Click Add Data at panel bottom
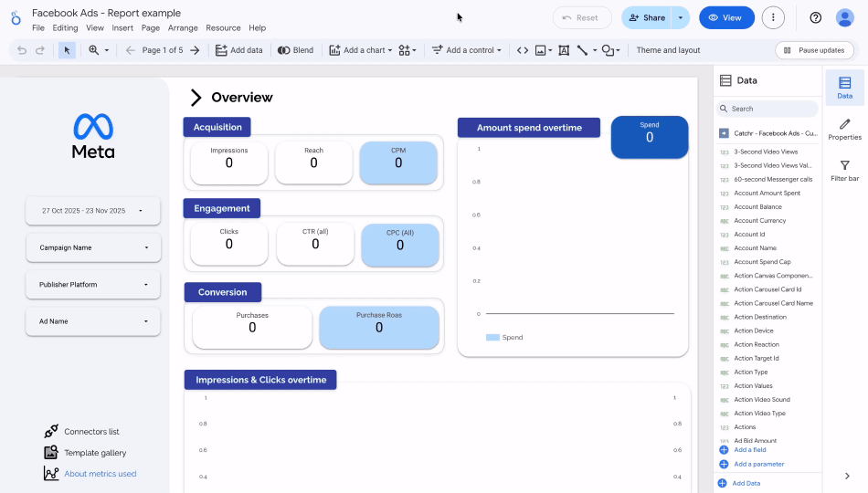Viewport: 868px width, 493px height. point(746,483)
